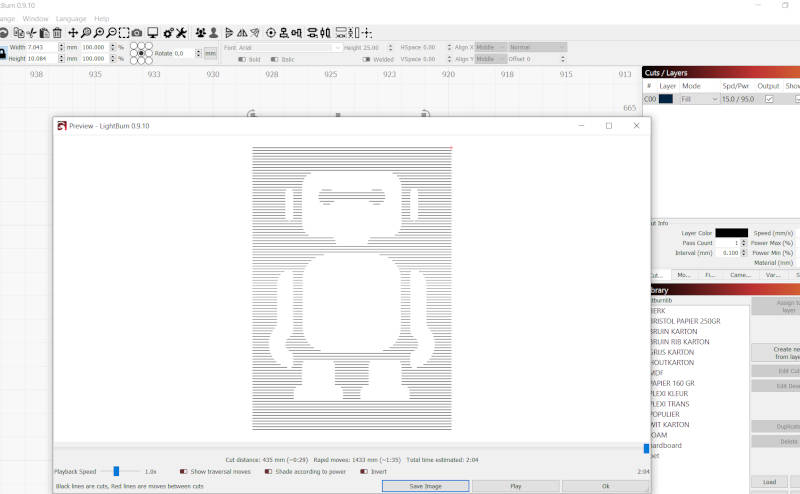Click the Width value stepper arrows
This screenshot has width=800, height=494.
click(x=61, y=47)
